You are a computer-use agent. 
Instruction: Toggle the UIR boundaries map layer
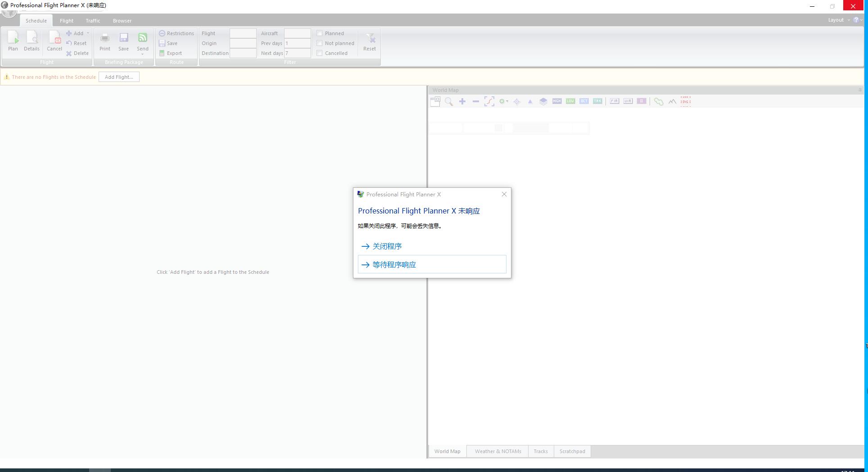pos(628,101)
